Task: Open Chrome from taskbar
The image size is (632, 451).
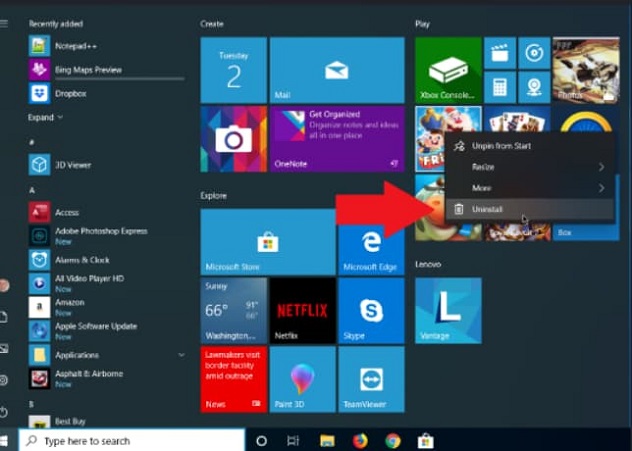Action: [393, 441]
